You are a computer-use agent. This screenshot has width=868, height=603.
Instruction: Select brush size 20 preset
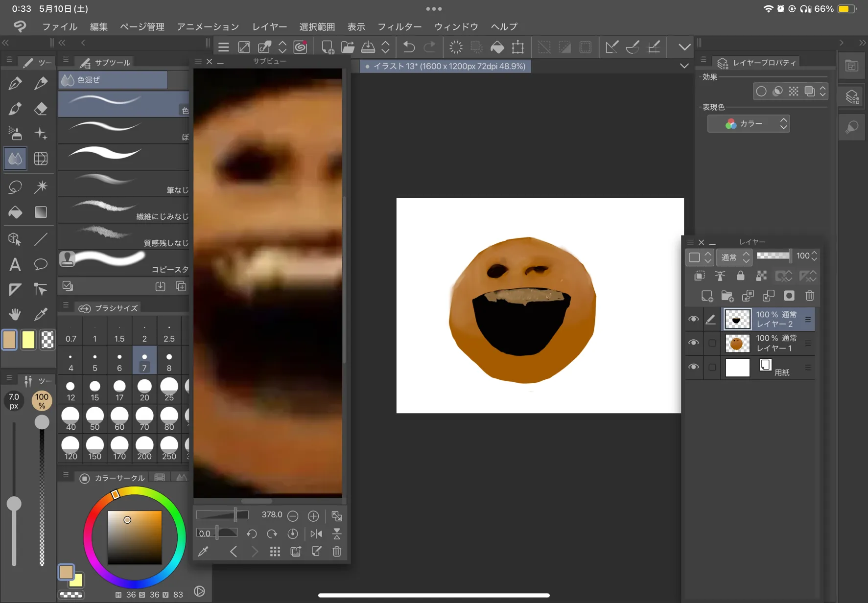pos(144,390)
